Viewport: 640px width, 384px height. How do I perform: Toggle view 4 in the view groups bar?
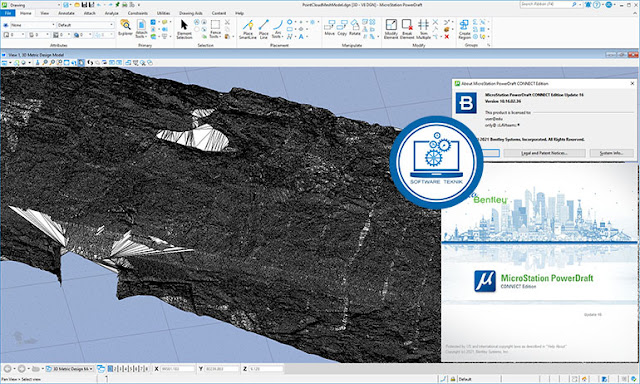pos(126,369)
